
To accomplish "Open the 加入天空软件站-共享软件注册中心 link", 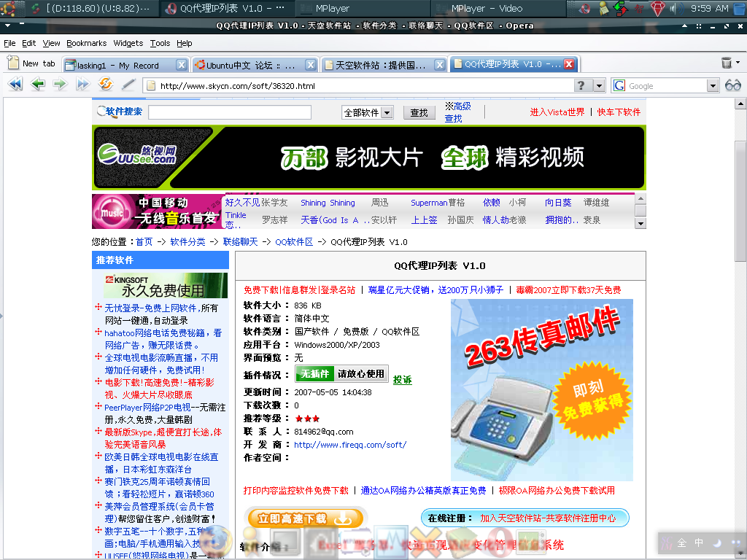I will (x=548, y=518).
